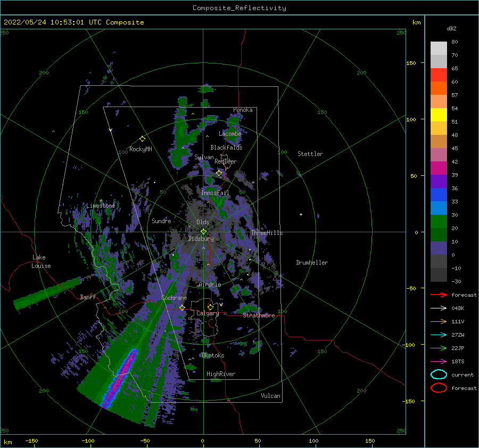Click the blue 33-36 dBZ color band
This screenshot has width=479, height=448.
click(x=439, y=195)
